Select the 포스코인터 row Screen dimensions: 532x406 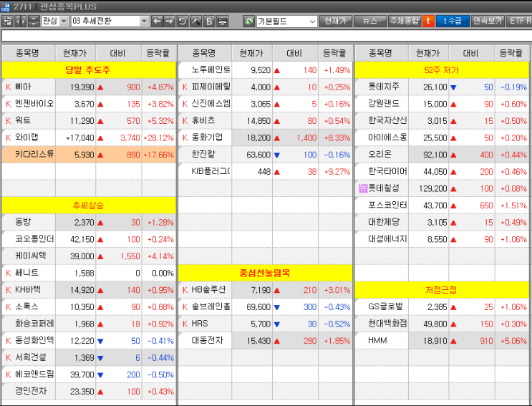pyautogui.click(x=442, y=206)
